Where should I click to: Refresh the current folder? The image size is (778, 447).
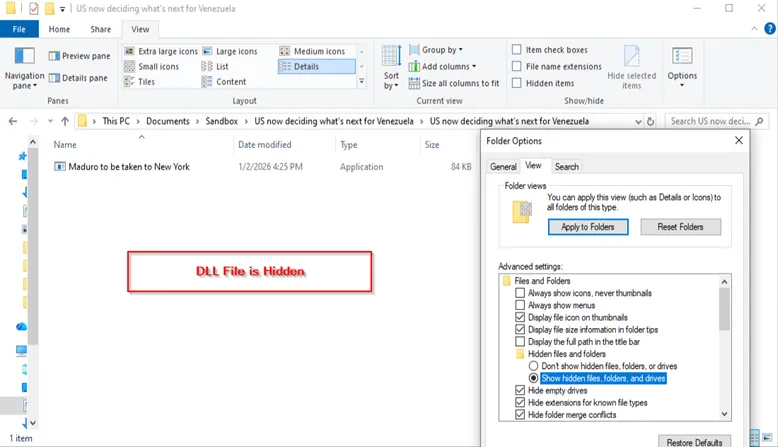coord(650,121)
